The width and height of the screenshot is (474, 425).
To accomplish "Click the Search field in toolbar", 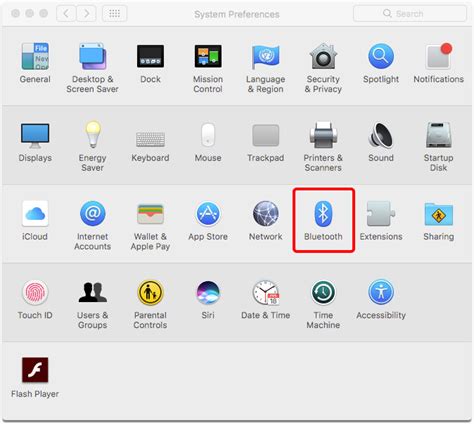I will point(410,14).
